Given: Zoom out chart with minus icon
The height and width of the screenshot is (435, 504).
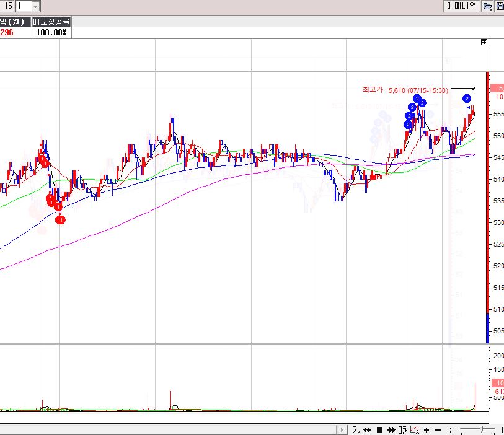Looking at the screenshot, I should [438, 430].
